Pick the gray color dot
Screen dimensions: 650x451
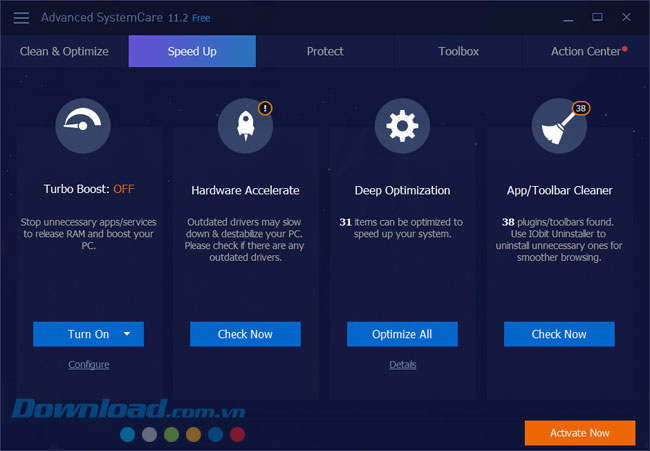coord(149,434)
